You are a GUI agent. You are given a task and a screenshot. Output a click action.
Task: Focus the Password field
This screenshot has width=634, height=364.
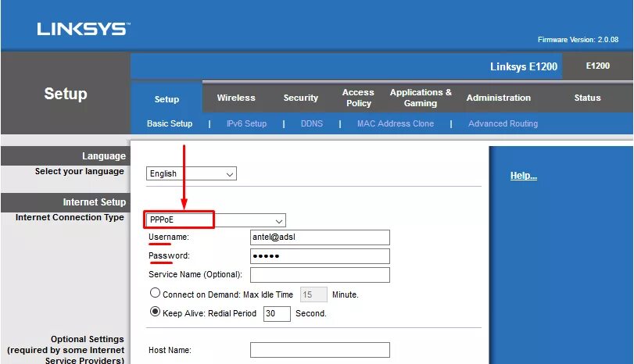point(320,256)
